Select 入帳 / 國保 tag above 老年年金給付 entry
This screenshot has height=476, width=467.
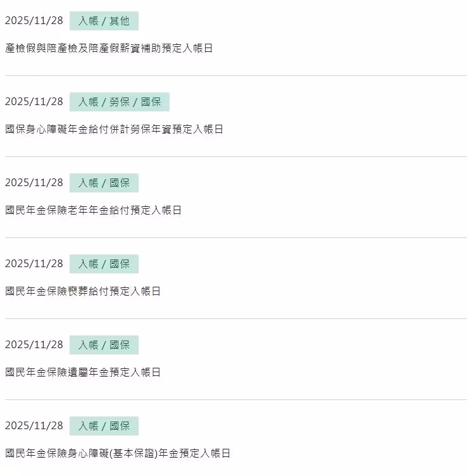(x=104, y=183)
